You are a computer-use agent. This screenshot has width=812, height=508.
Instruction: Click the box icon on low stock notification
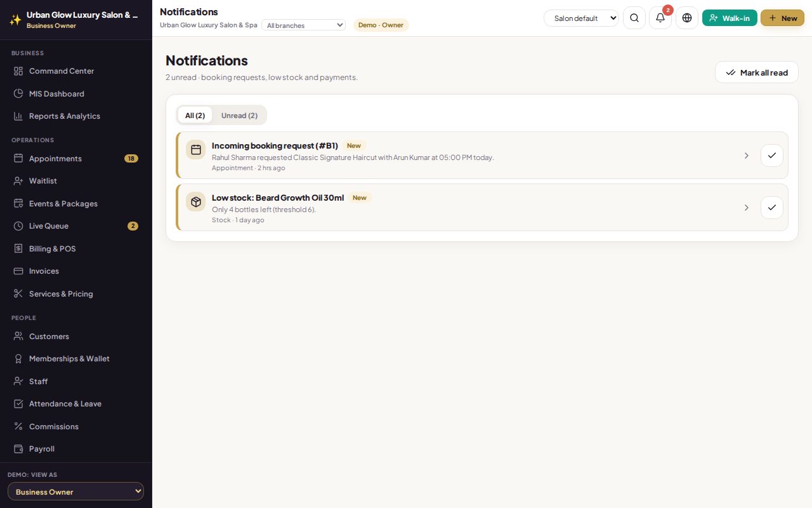(x=196, y=202)
